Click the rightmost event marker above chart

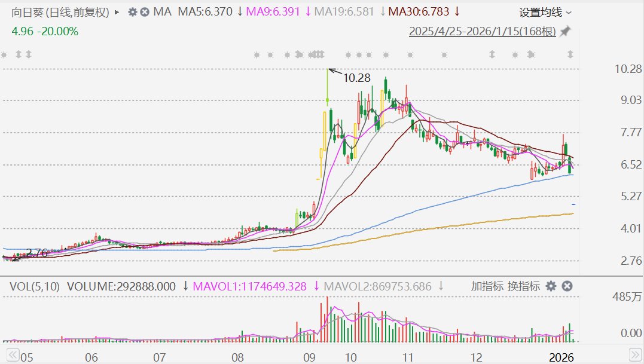pos(570,55)
